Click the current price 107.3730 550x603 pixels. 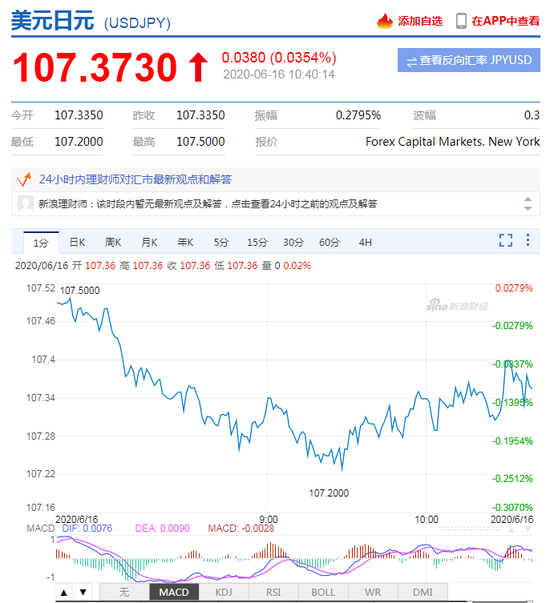95,67
